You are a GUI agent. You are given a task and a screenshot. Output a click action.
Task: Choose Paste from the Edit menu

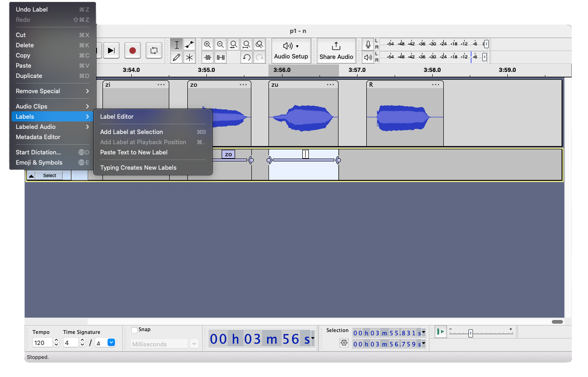coord(53,65)
